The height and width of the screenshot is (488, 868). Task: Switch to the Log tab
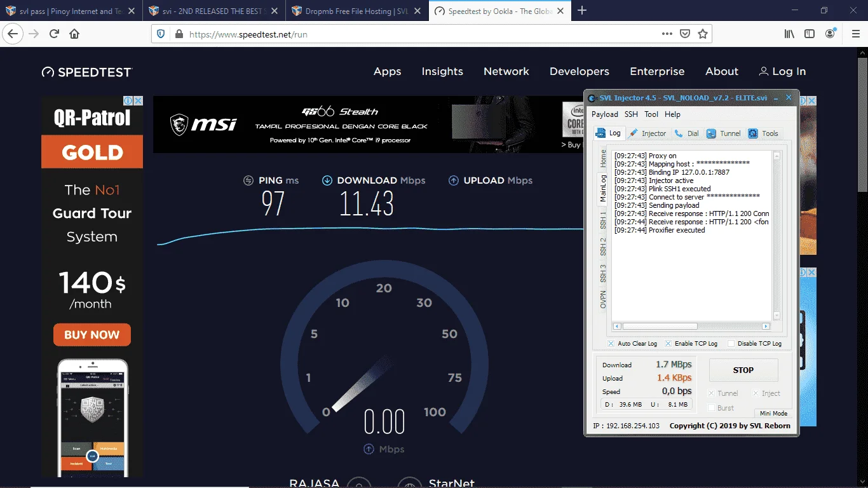609,133
